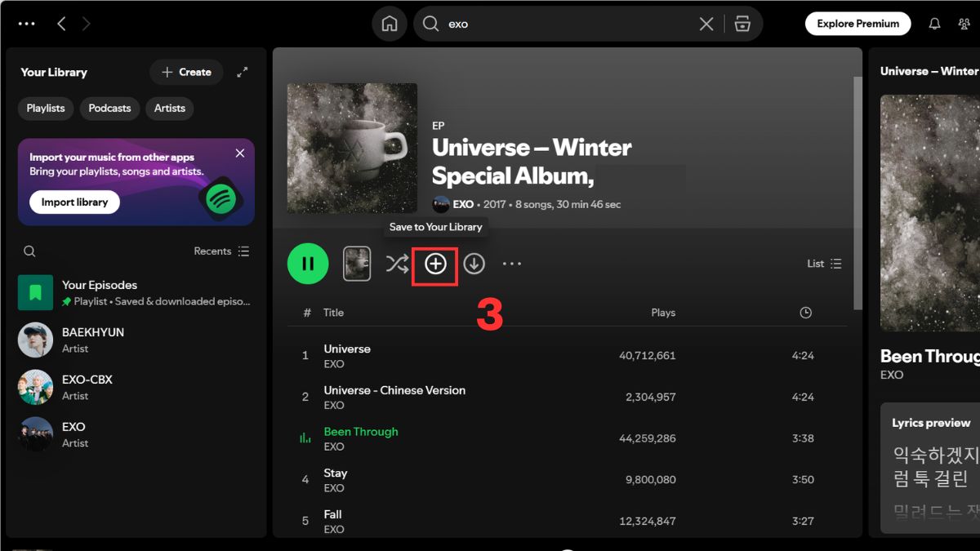980x551 pixels.
Task: Open the Lyrics preview card
Action: point(930,468)
